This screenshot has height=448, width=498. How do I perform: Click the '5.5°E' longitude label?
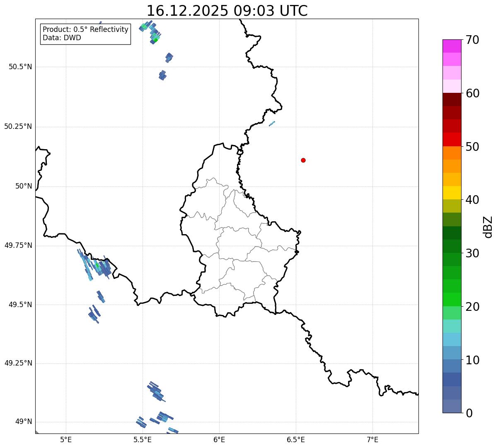tap(143, 439)
